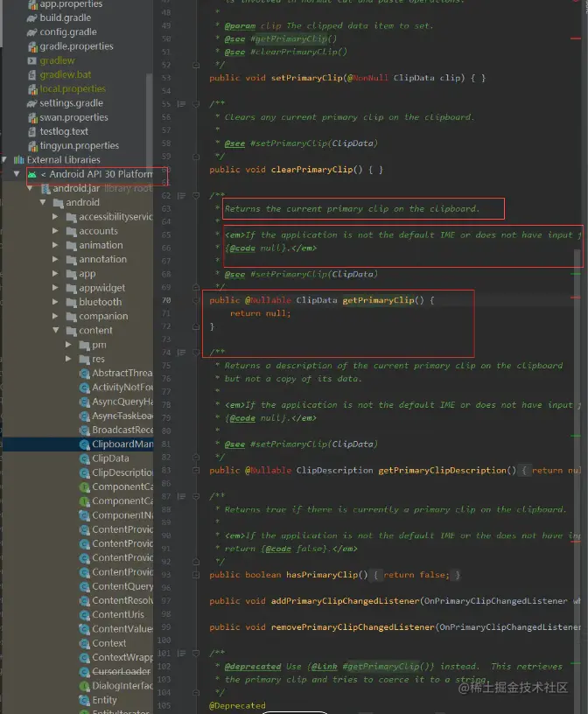Open the deprecated CursorLoader class

[x=121, y=671]
